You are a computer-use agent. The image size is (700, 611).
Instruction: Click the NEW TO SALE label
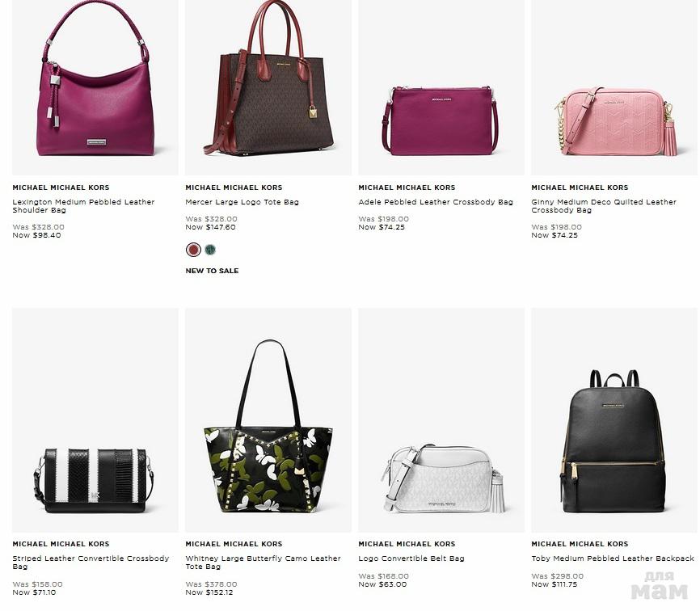pos(212,271)
